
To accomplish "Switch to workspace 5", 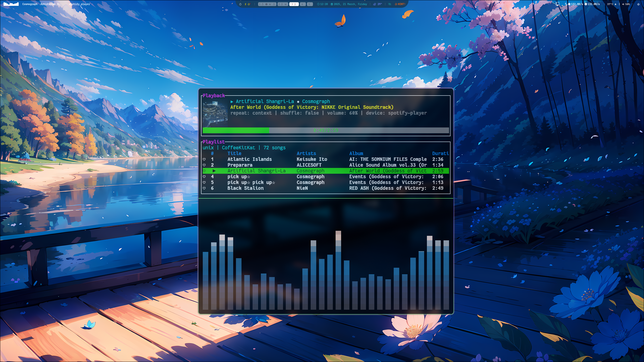I will tap(310, 4).
